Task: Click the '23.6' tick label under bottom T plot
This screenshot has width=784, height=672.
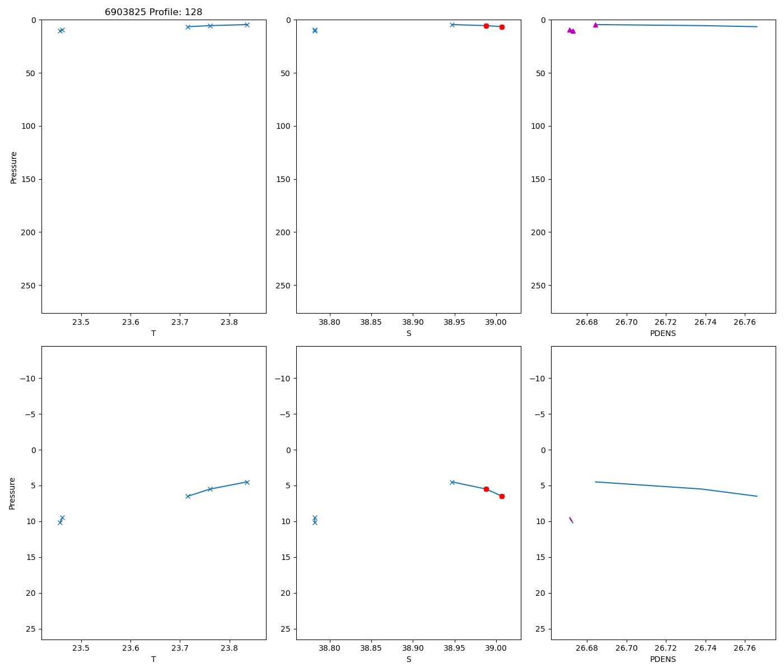Action: (x=130, y=648)
